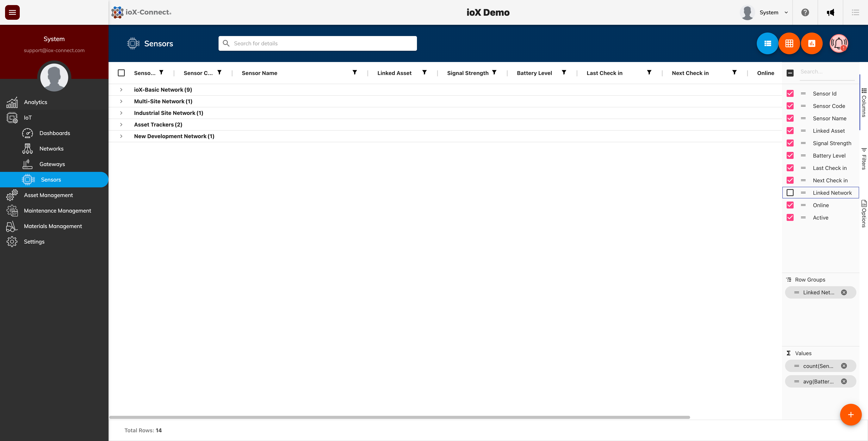868x441 pixels.
Task: Uncheck the Battery Level column checkbox
Action: pyautogui.click(x=790, y=156)
